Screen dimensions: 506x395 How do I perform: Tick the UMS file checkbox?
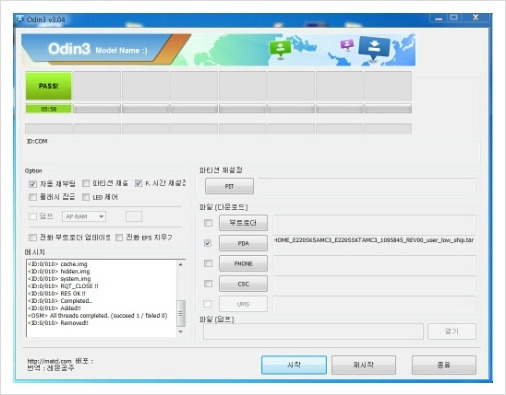(x=207, y=304)
